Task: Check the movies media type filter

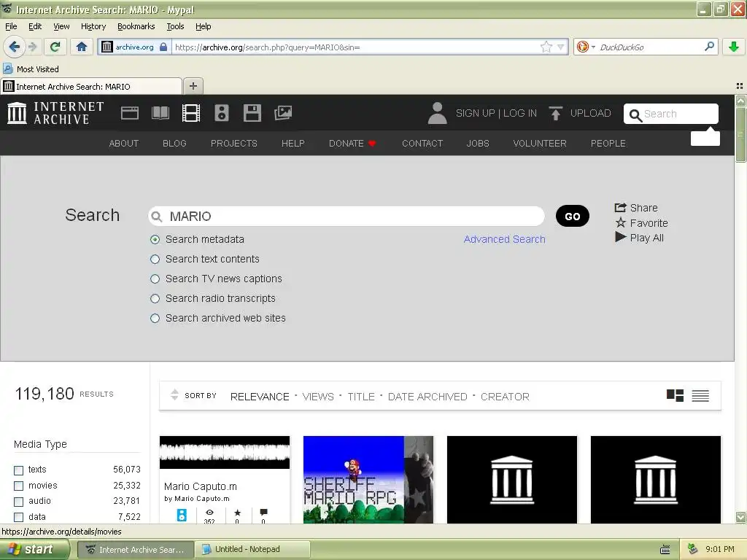Action: pos(18,486)
